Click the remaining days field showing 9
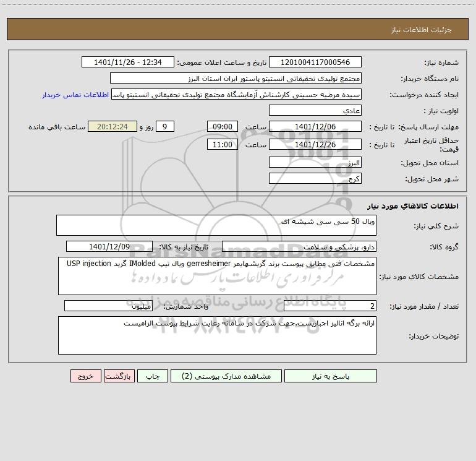The height and width of the screenshot is (461, 476). click(x=165, y=126)
